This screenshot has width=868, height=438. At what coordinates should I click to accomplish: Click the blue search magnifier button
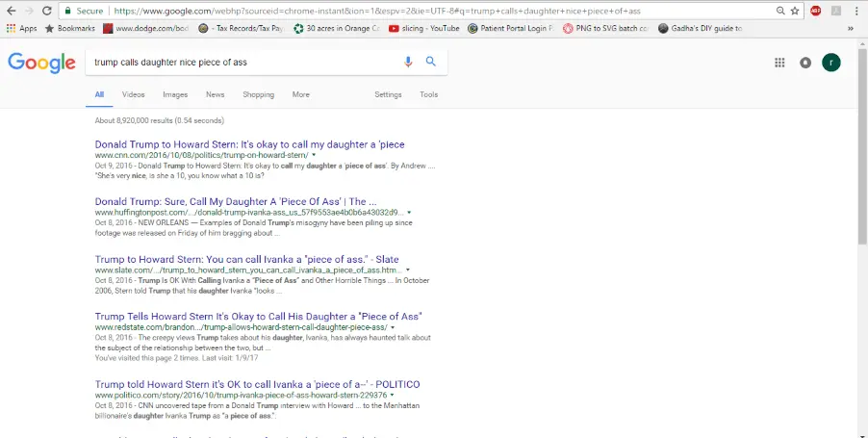point(431,62)
